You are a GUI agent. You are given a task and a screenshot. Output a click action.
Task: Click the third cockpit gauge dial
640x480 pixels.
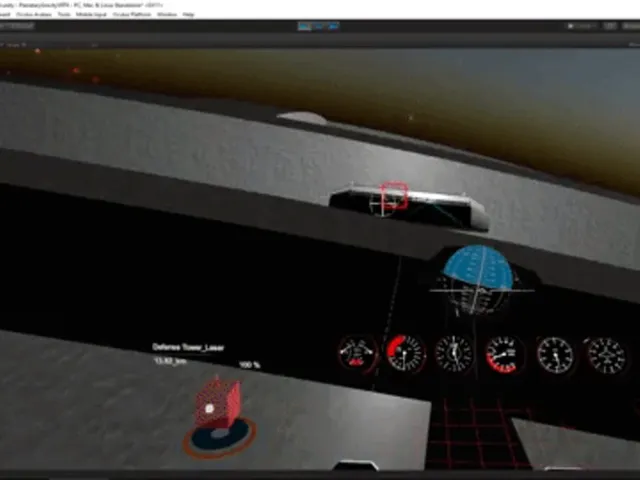point(454,354)
